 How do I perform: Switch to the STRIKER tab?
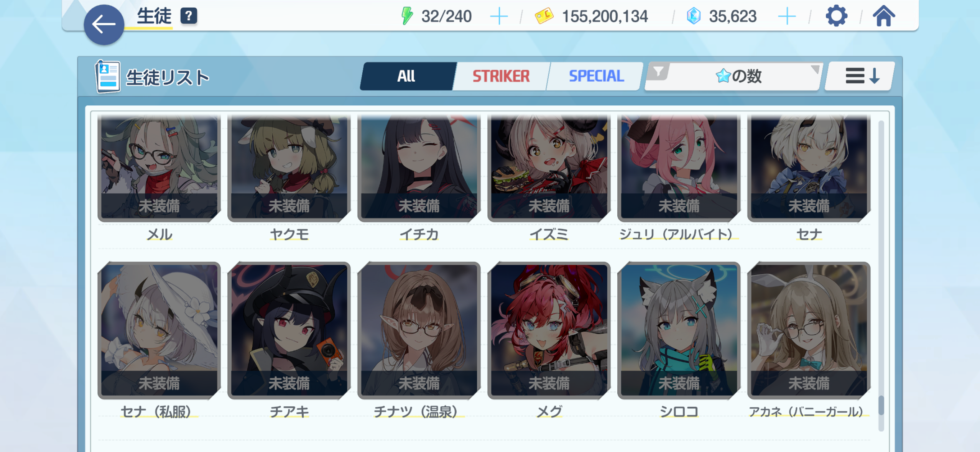click(x=501, y=76)
